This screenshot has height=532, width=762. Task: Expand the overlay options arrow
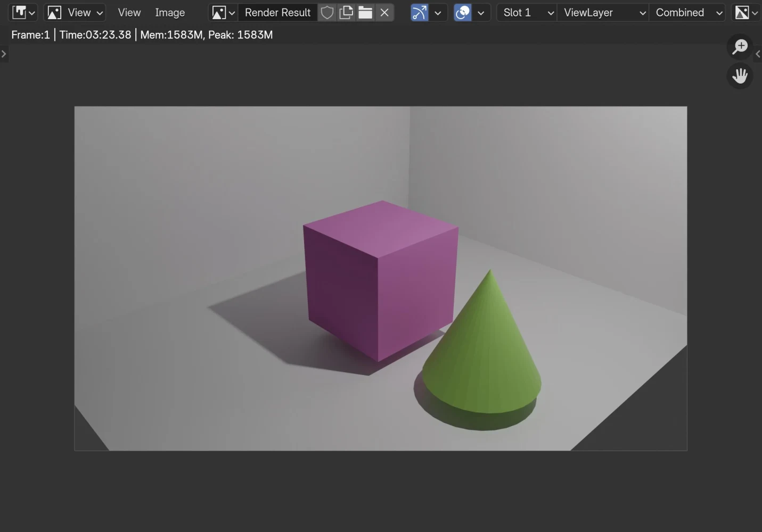(x=481, y=12)
